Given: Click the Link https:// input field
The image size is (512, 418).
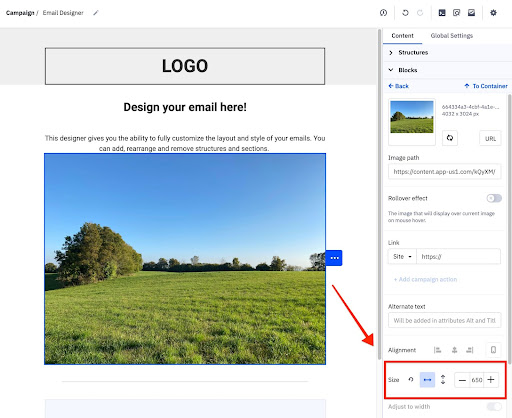Looking at the screenshot, I should [458, 257].
